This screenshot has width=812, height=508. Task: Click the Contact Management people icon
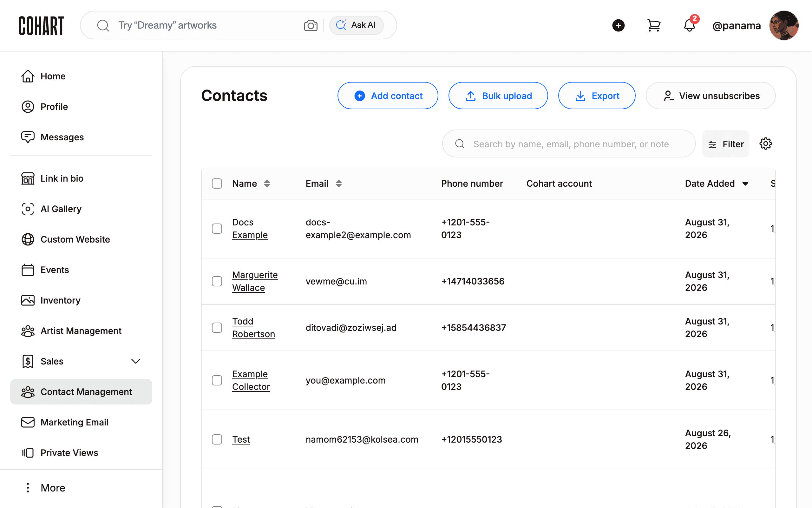coord(28,392)
